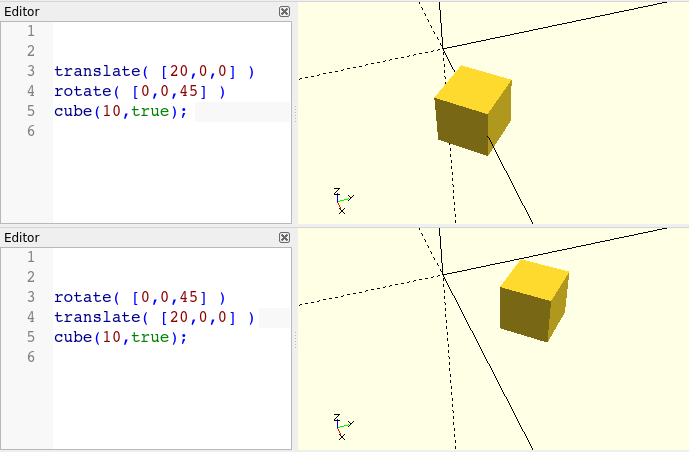Close the bottom Editor panel
This screenshot has width=689, height=452.
pos(284,237)
